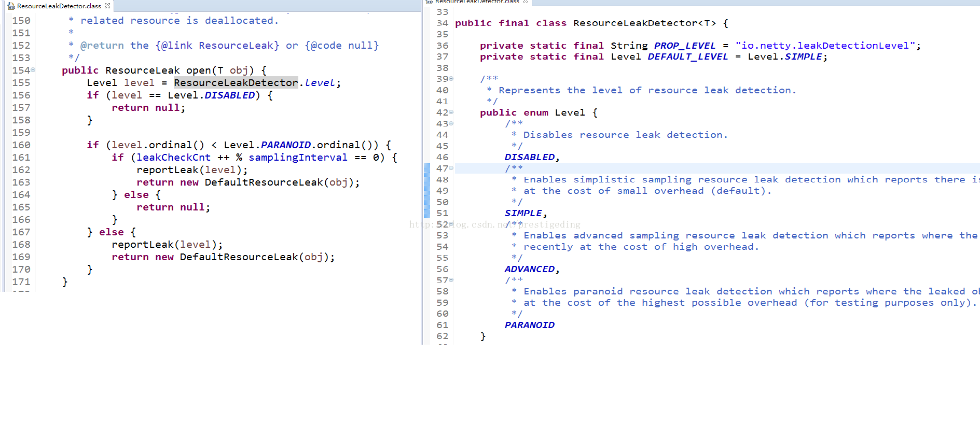Click the class name ResourceLeakDetector<T> on line 34
This screenshot has width=980, height=438.
click(x=645, y=23)
